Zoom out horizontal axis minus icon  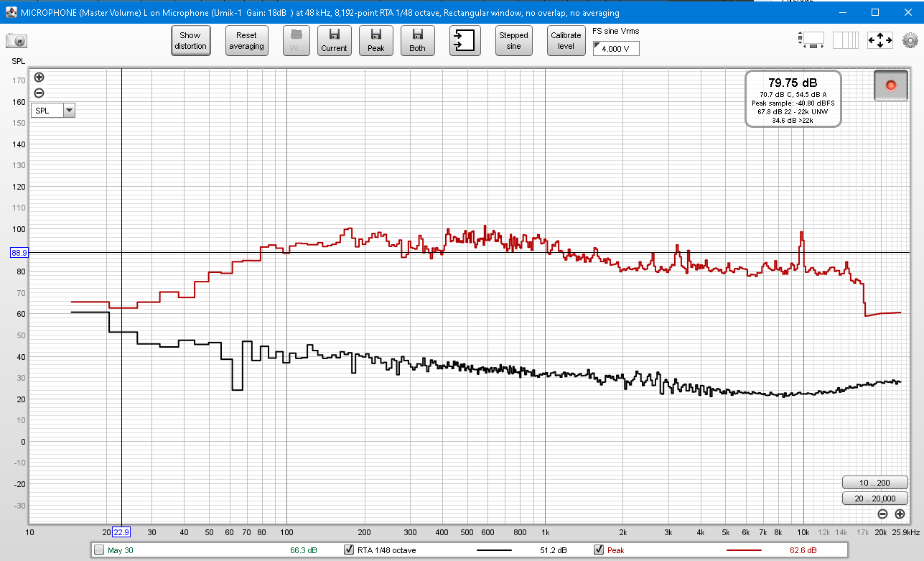tap(882, 514)
